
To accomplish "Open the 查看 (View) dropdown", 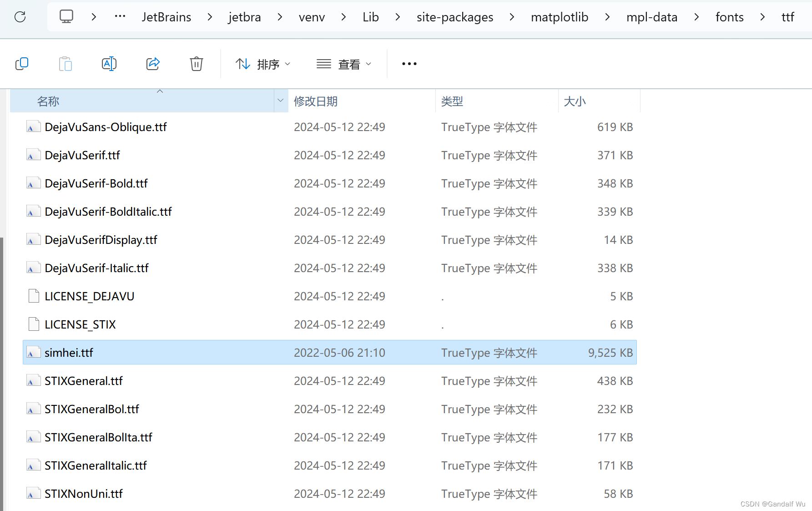I will coord(344,64).
